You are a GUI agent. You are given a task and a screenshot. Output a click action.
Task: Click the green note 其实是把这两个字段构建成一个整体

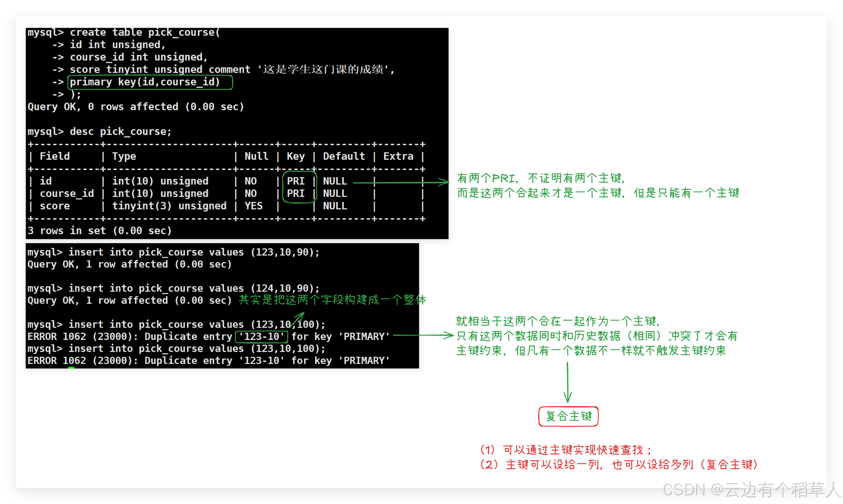click(332, 300)
